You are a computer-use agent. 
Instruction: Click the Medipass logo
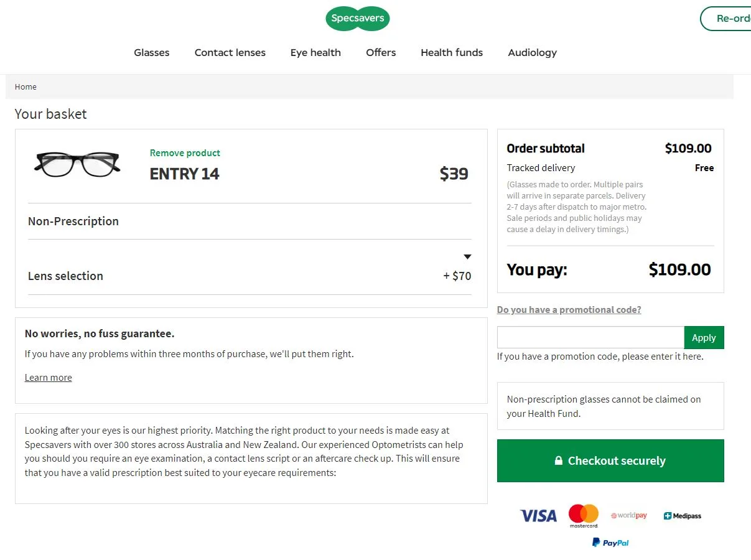[683, 516]
